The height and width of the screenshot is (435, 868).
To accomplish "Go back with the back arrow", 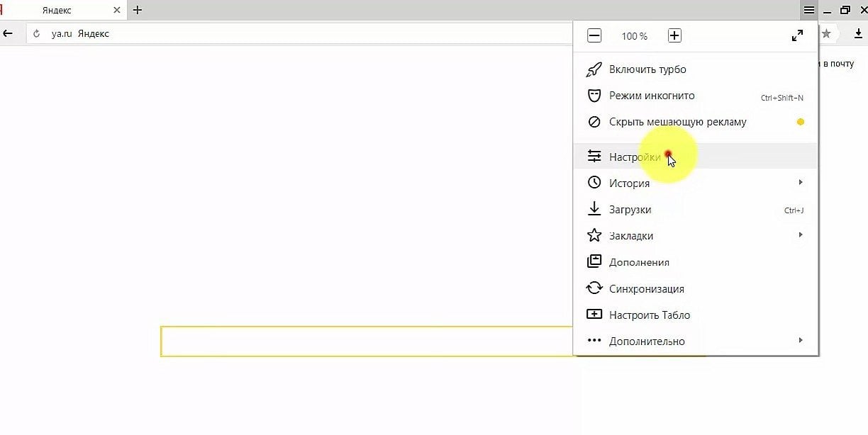I will point(8,33).
